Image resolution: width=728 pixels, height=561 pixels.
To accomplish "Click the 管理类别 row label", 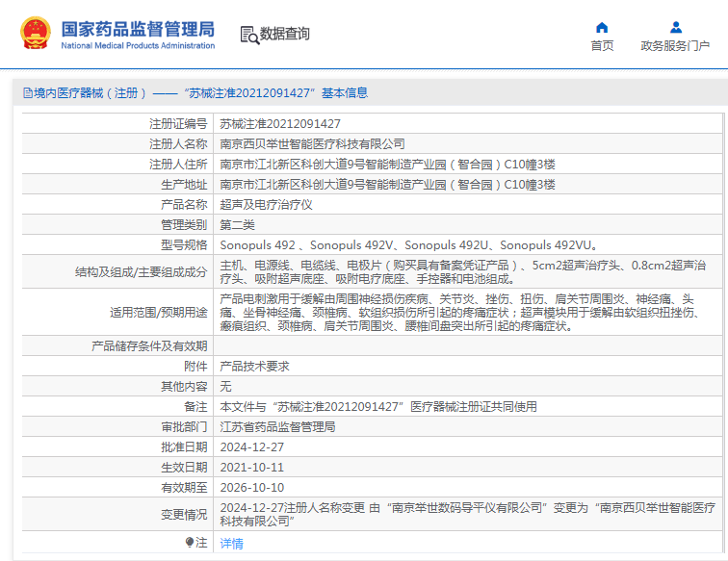I will (184, 225).
